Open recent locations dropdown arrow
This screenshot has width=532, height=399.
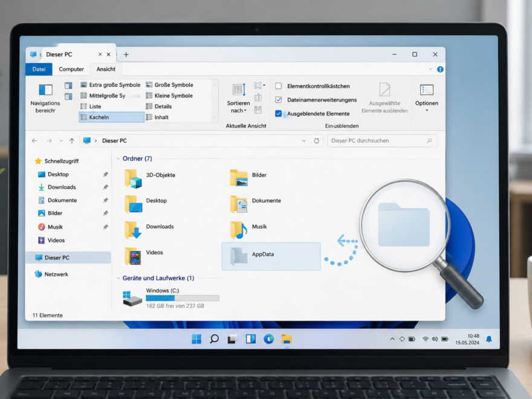tap(61, 140)
